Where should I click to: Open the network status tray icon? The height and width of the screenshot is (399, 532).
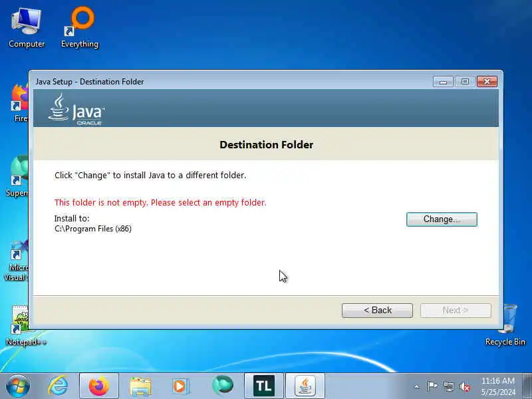[448, 386]
